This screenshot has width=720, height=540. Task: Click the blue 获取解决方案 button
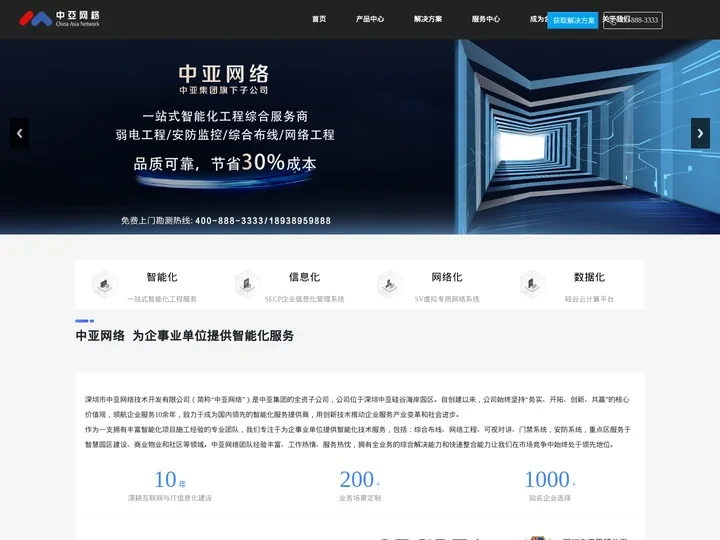[573, 20]
